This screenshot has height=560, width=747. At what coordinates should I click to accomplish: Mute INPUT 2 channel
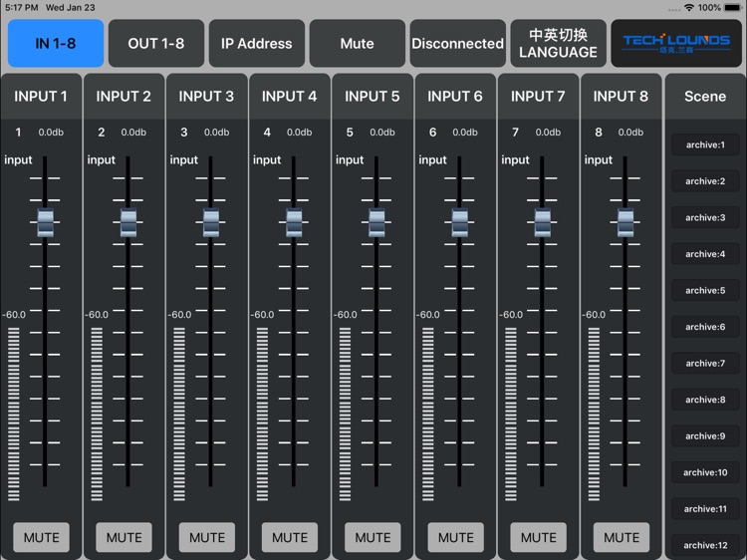tap(124, 538)
